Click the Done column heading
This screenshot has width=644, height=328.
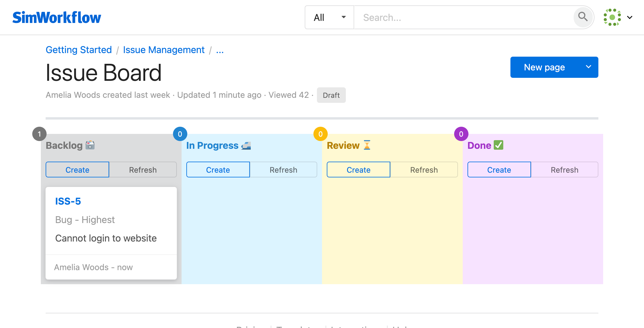pos(479,146)
